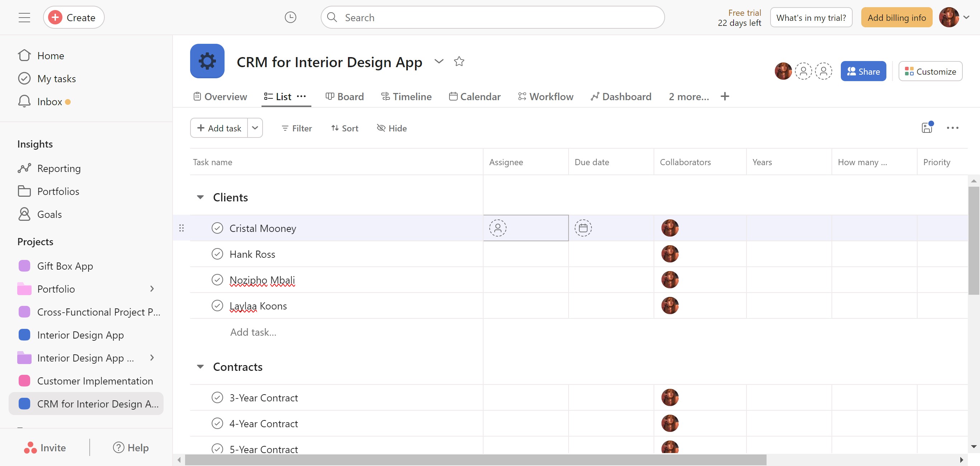This screenshot has width=980, height=466.
Task: Open the Inbox bell icon
Action: [24, 102]
